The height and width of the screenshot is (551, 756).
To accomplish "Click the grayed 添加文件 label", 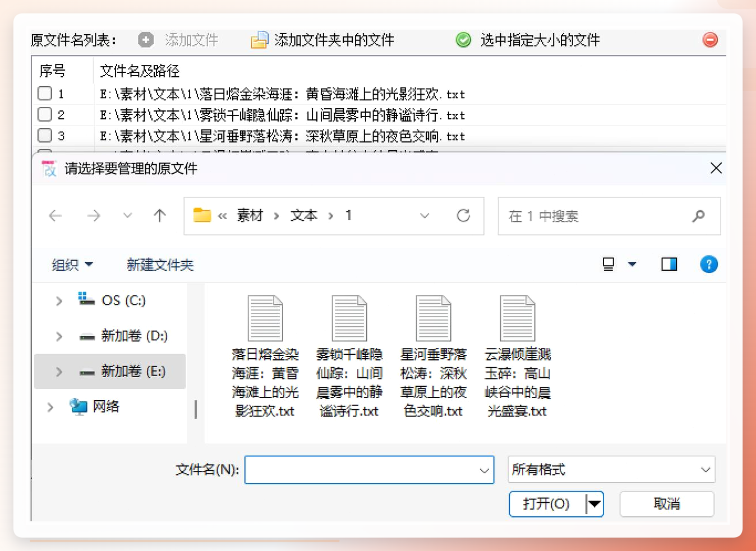I will (x=191, y=40).
